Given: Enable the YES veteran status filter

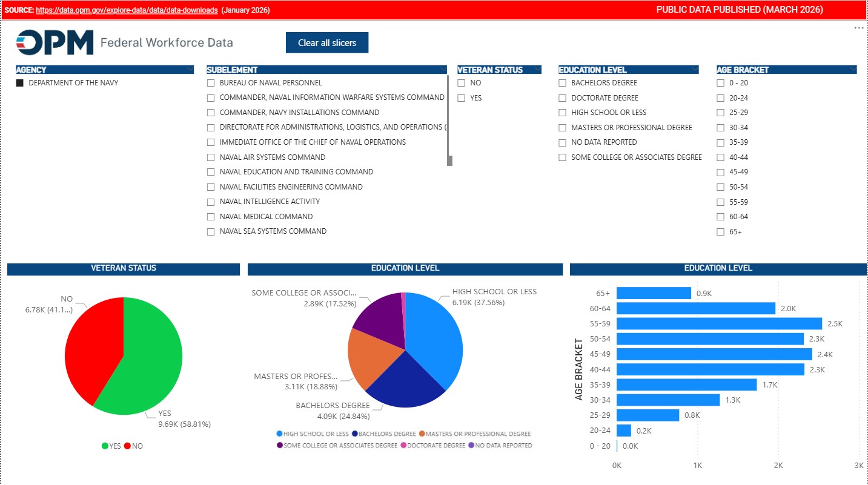Looking at the screenshot, I should [x=462, y=97].
